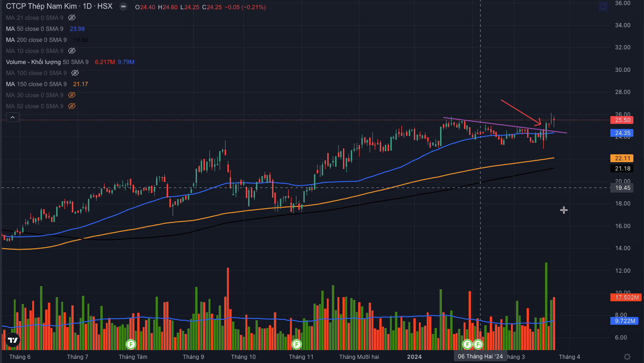Click the crosshair 19.45 price label
Screen dimensions: 644x363
[x=621, y=187]
